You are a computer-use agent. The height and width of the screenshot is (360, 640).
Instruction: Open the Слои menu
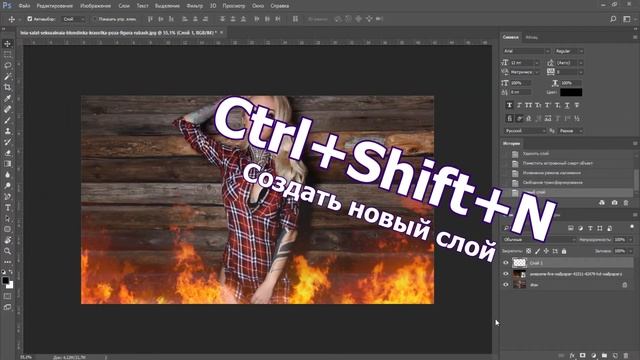click(x=124, y=6)
